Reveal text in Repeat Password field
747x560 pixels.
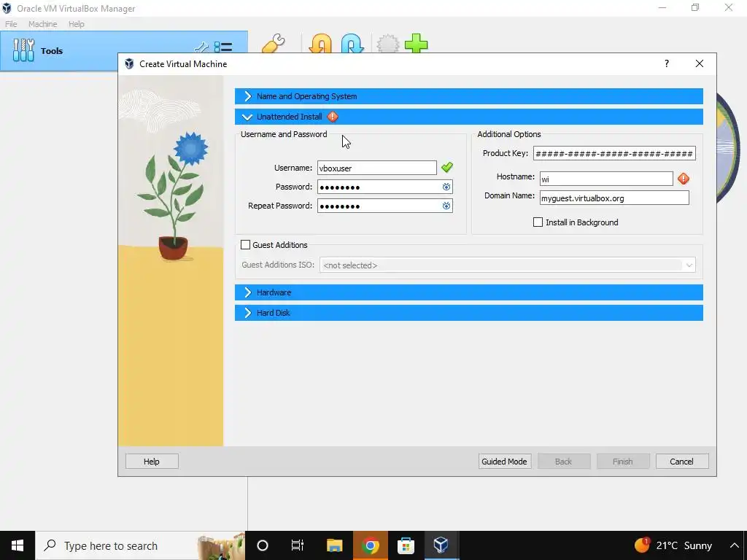coord(446,206)
